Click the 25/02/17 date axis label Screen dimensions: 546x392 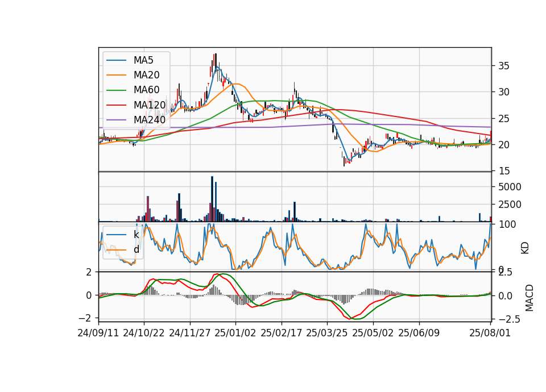tap(282, 333)
